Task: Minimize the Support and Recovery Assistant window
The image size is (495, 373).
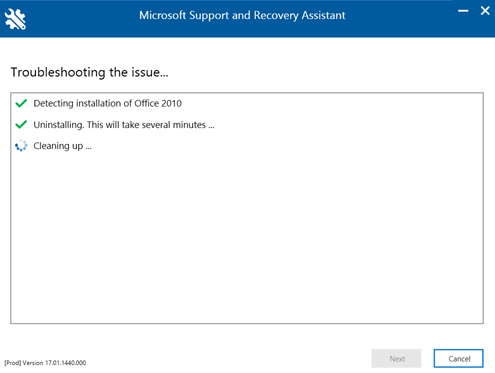Action: (x=463, y=11)
